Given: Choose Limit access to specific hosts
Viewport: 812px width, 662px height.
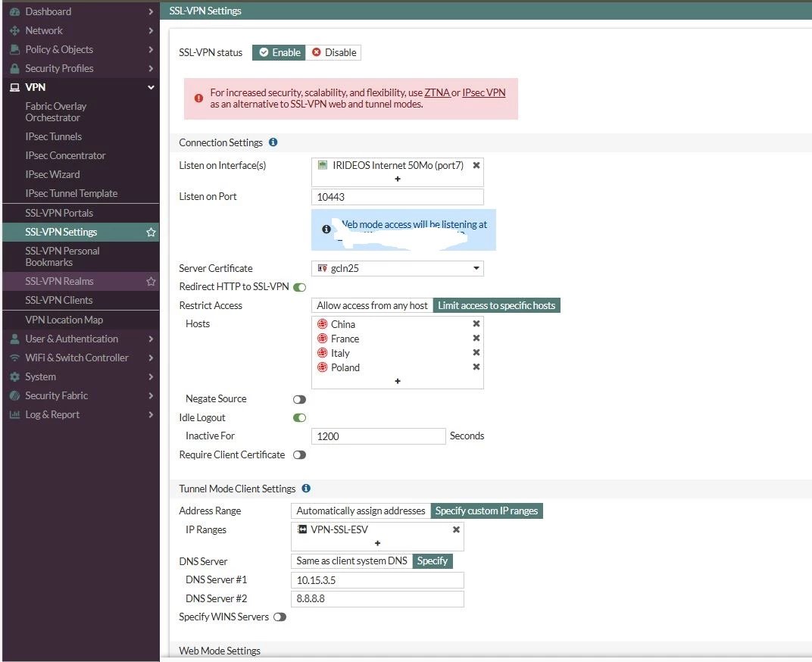Looking at the screenshot, I should coord(496,305).
